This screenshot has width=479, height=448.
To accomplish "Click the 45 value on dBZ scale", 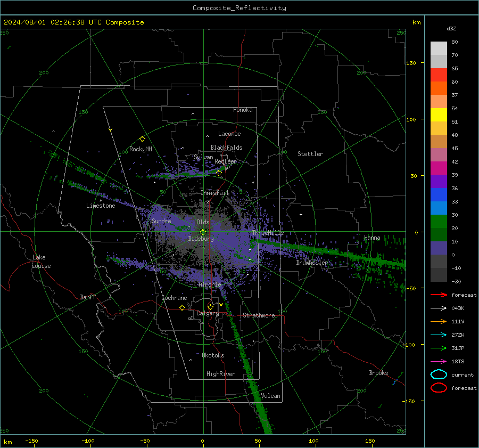I will 455,148.
